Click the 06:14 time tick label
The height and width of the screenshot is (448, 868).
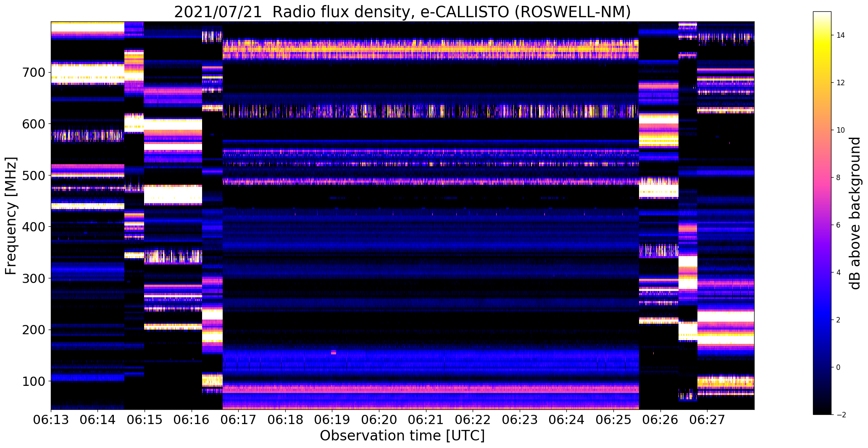click(x=98, y=419)
